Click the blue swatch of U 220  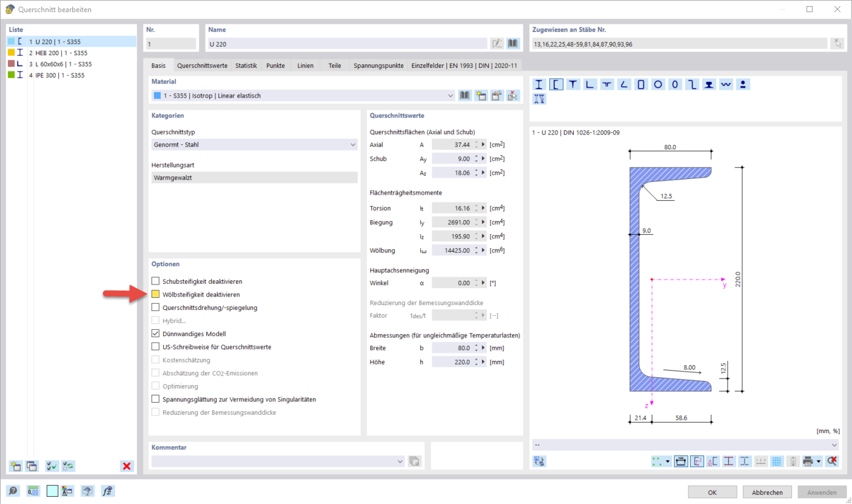(x=11, y=41)
